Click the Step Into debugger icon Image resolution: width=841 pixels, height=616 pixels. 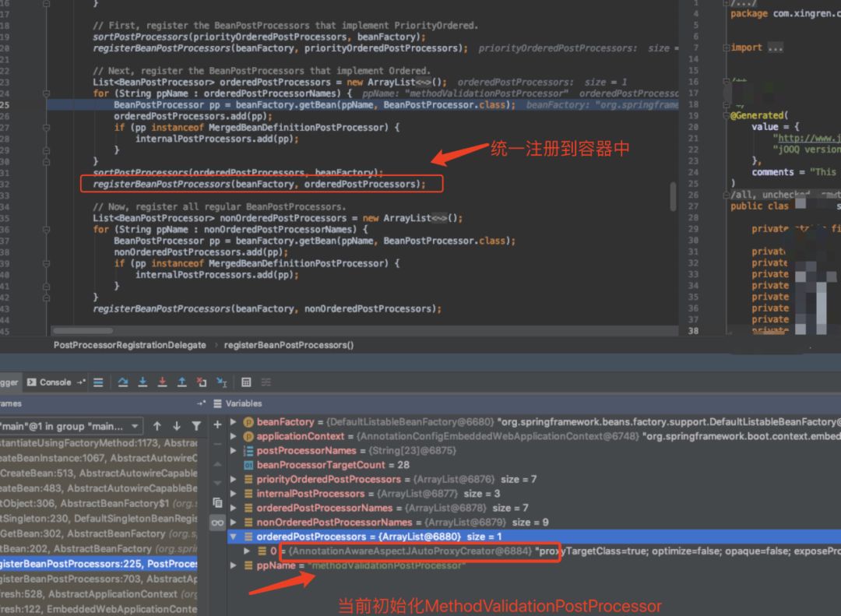(143, 382)
